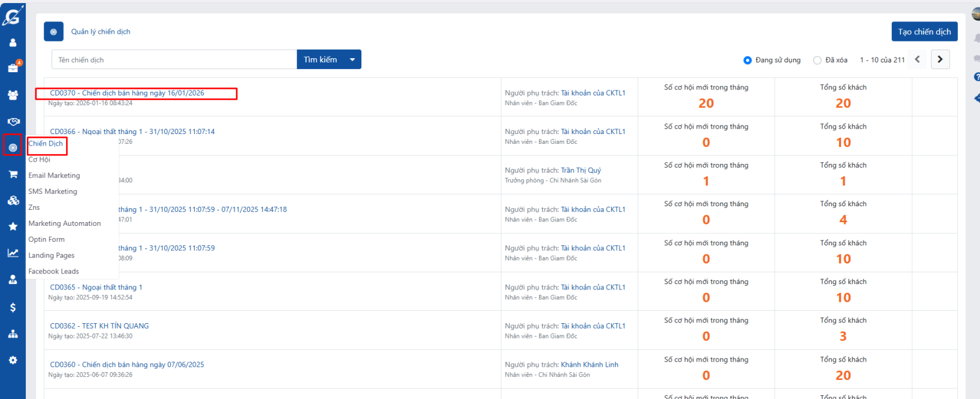Open the briefcase icon with notification badge
980x399 pixels.
pos(13,68)
